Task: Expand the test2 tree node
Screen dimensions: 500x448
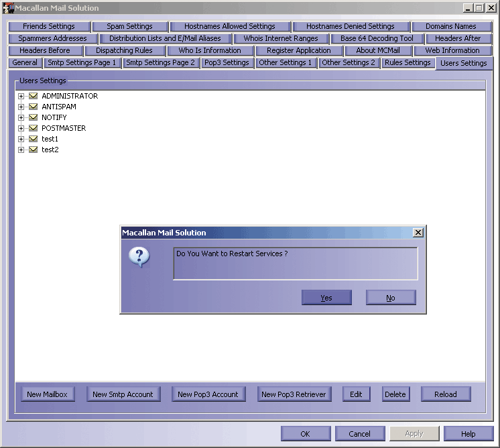Action: [21, 150]
